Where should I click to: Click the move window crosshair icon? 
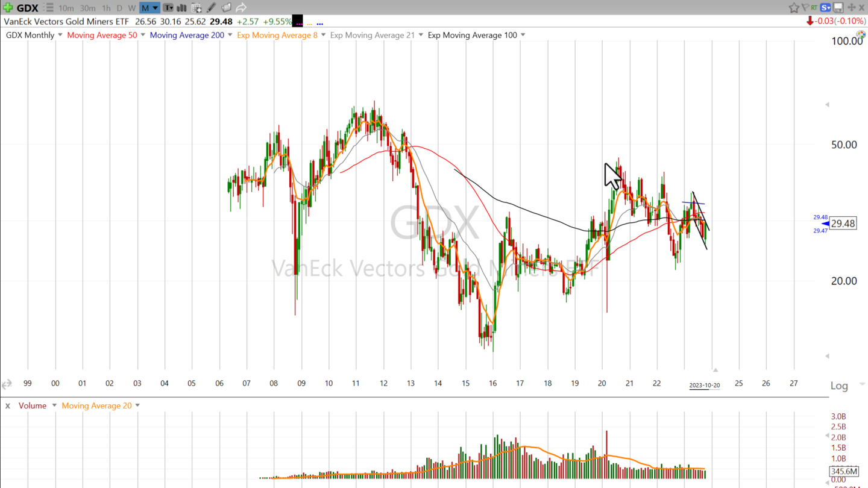tap(852, 8)
